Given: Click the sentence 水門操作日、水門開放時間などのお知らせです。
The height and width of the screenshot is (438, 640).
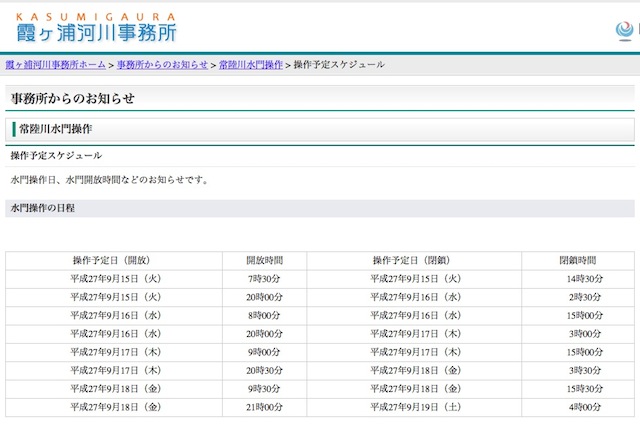Looking at the screenshot, I should (x=109, y=180).
